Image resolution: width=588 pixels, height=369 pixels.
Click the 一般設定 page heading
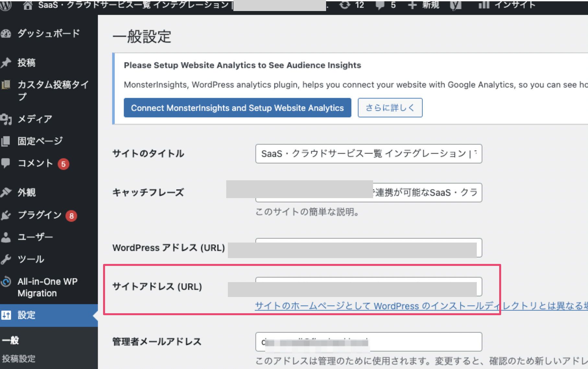tap(142, 36)
